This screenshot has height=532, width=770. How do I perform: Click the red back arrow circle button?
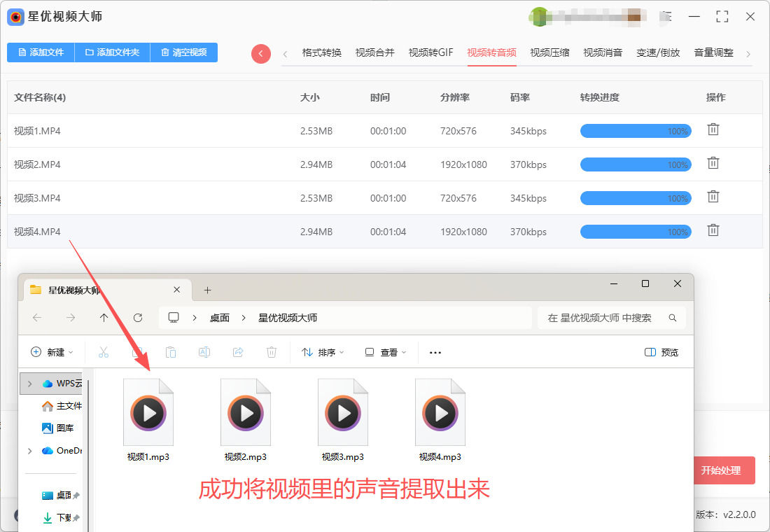[261, 53]
